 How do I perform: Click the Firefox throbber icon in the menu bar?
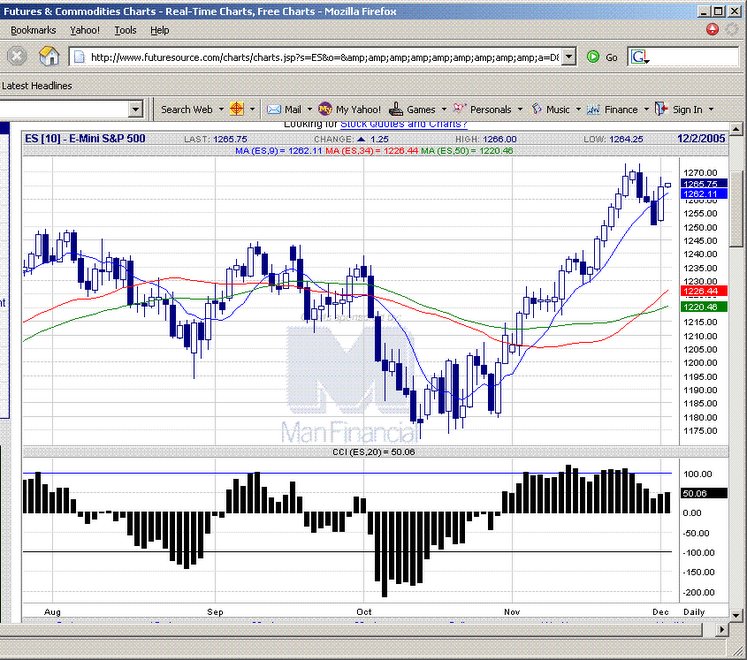(732, 30)
